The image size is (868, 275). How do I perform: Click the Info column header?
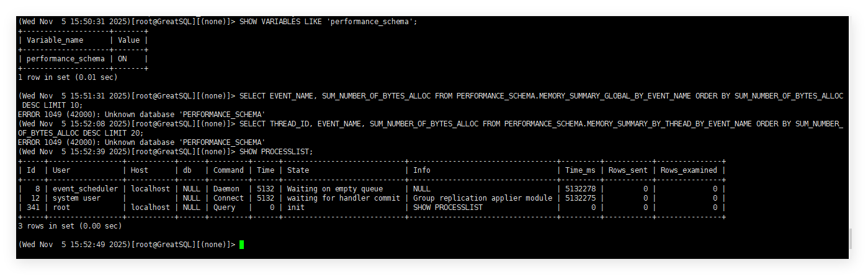click(x=422, y=170)
